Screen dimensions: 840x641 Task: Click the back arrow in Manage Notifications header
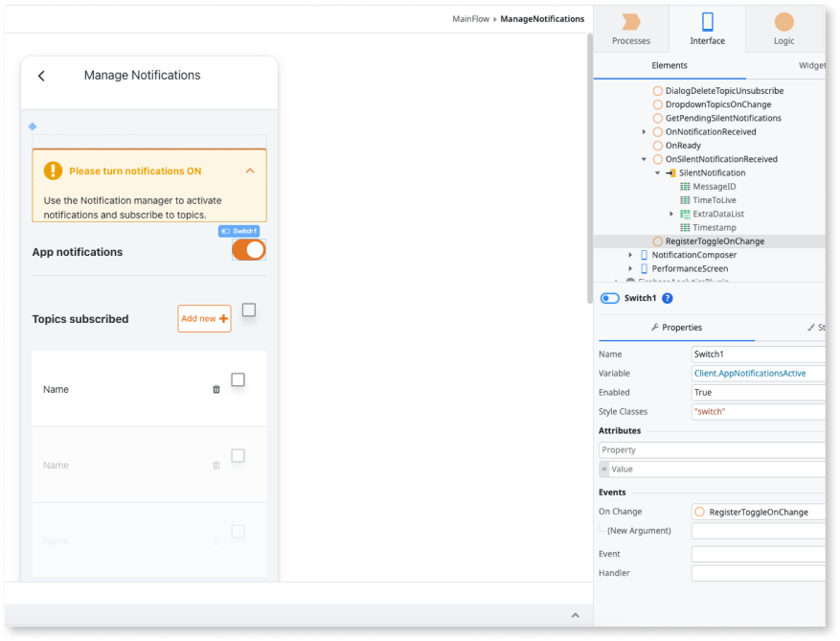point(41,76)
